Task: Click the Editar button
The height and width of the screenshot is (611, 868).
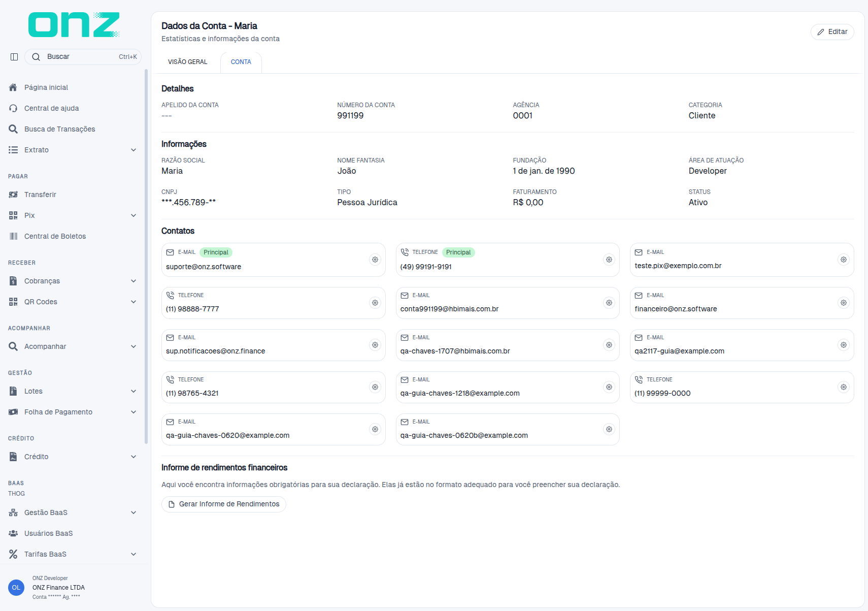Action: 832,31
